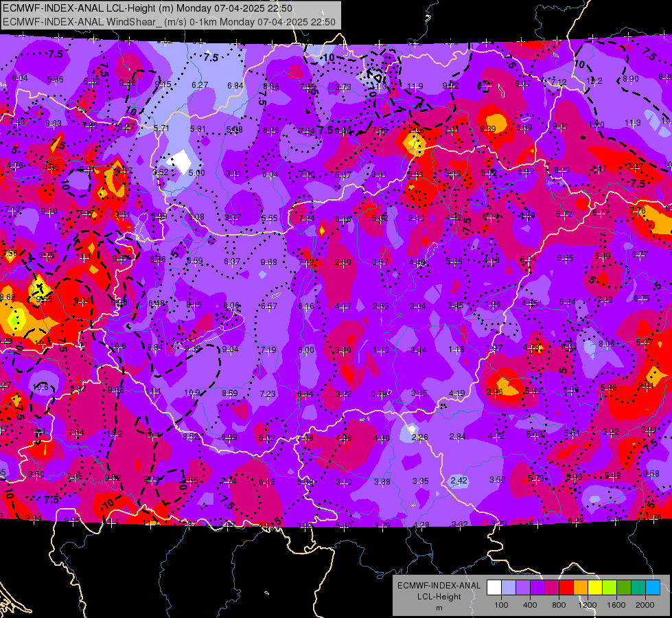
Task: Click the legend label 1200
Action: [x=588, y=605]
